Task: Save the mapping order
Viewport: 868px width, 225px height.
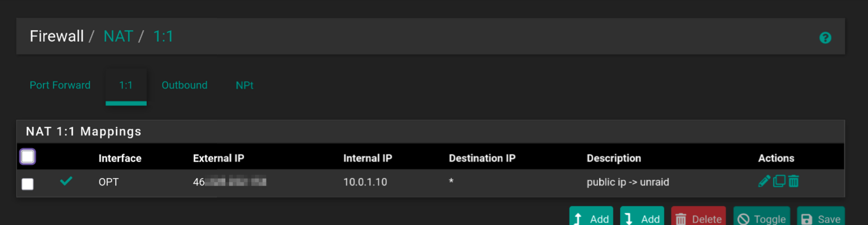Action: [820, 216]
